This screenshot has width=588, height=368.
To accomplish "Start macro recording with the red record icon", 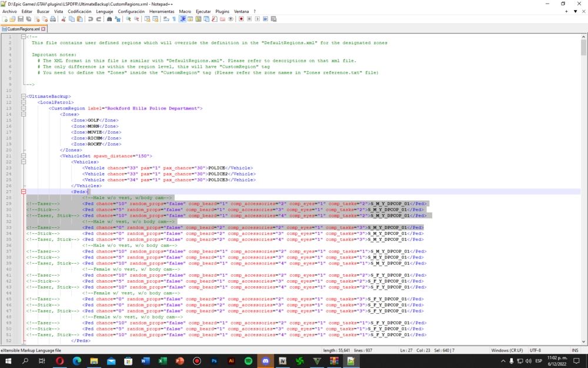I will pos(241,19).
